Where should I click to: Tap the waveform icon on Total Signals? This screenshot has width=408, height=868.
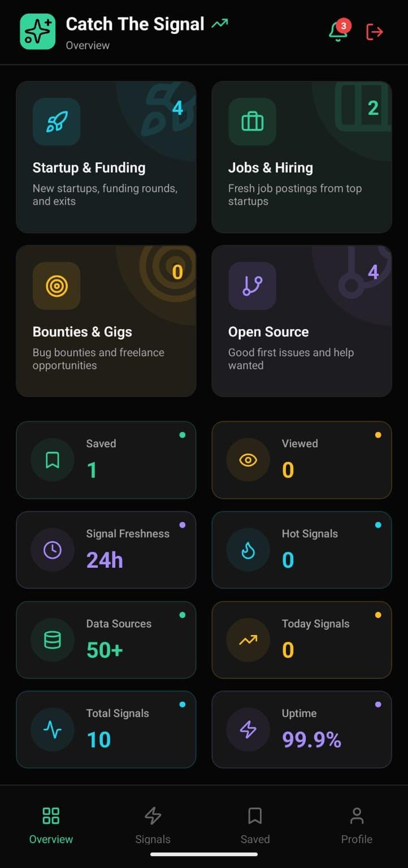click(x=52, y=729)
